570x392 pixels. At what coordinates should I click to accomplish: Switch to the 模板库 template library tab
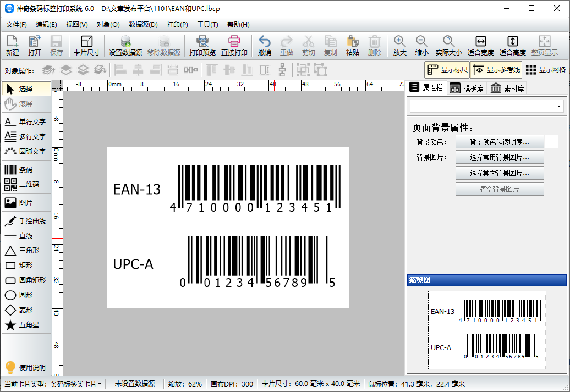[465, 87]
